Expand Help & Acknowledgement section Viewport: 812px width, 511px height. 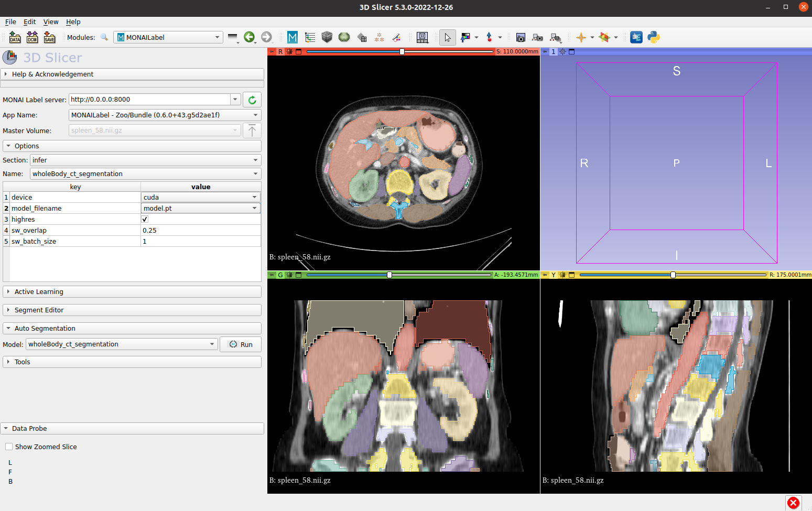pyautogui.click(x=132, y=74)
